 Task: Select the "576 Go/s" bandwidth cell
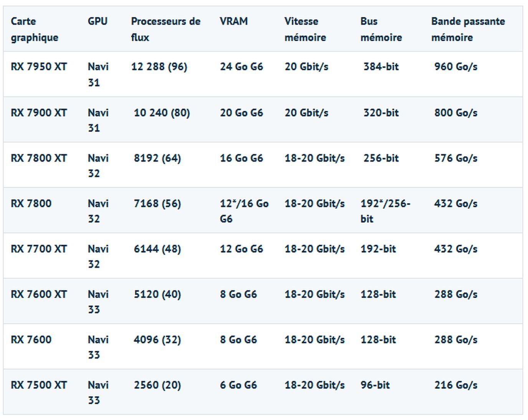[x=456, y=158]
